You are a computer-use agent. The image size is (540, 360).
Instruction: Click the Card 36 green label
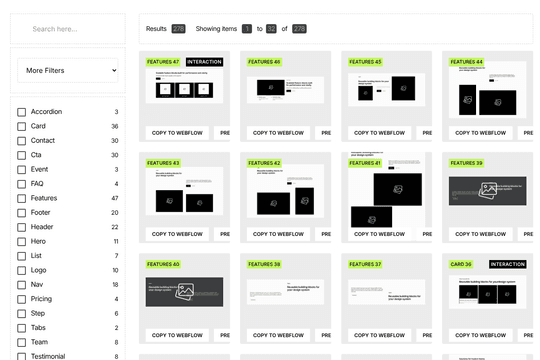click(461, 264)
